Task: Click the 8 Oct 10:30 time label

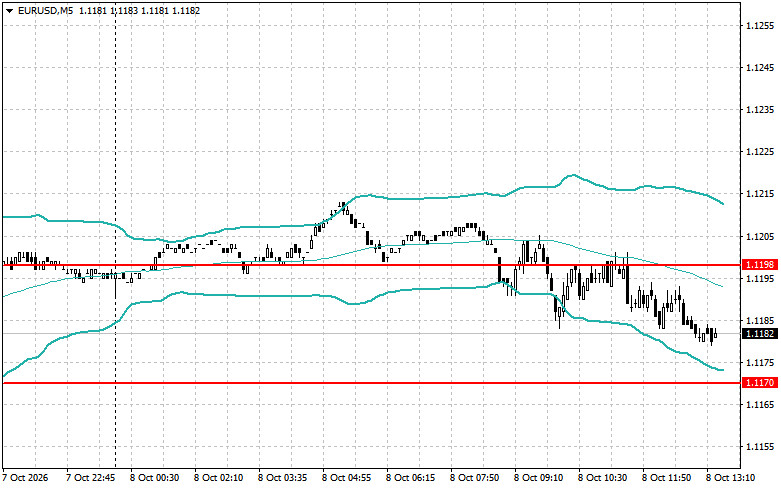Action: pos(603,478)
